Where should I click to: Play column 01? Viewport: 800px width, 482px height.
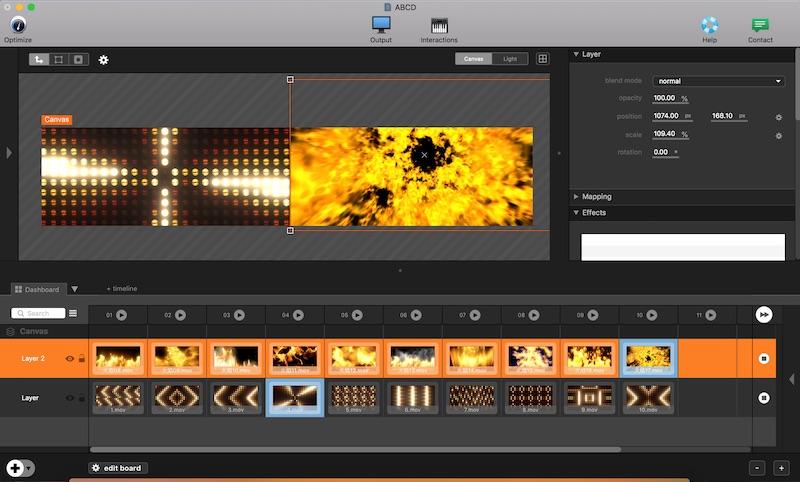point(121,315)
